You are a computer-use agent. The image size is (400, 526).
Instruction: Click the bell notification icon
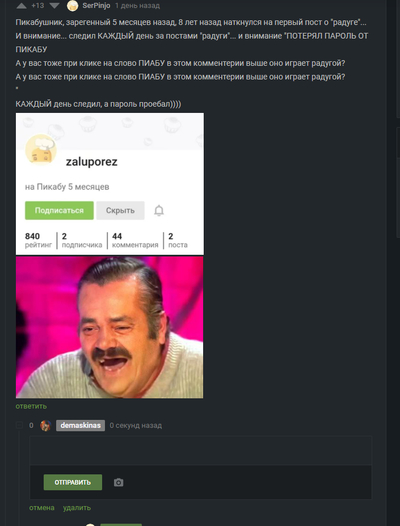pos(159,211)
